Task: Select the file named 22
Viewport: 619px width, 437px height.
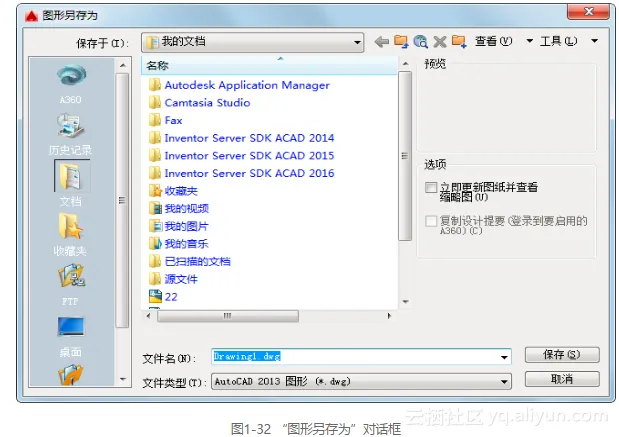Action: pyautogui.click(x=163, y=296)
